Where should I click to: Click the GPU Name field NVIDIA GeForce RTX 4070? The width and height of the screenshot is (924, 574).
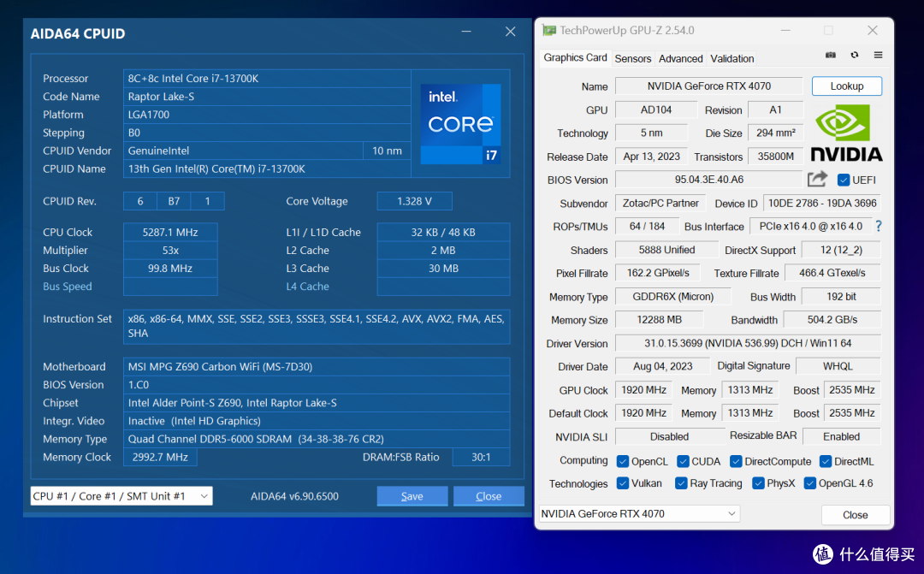[709, 86]
